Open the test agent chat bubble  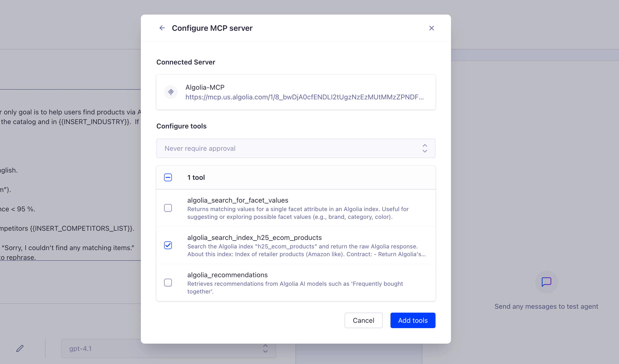546,282
